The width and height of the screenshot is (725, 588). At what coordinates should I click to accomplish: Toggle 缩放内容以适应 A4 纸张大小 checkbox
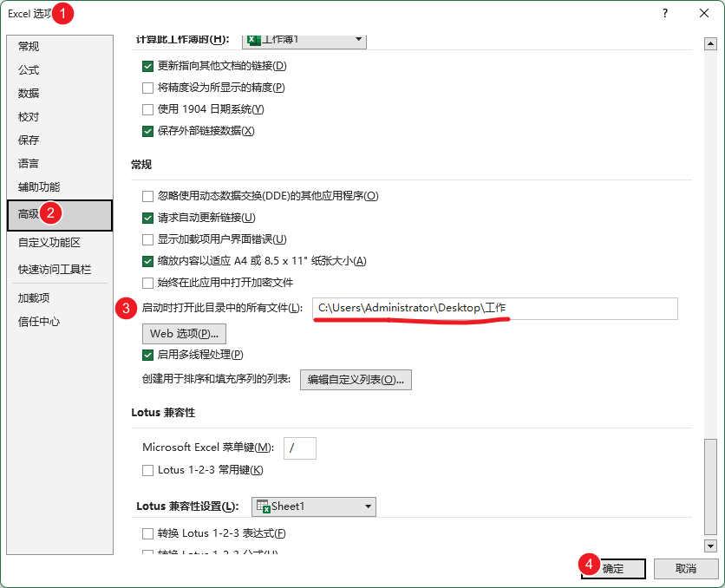click(x=147, y=261)
